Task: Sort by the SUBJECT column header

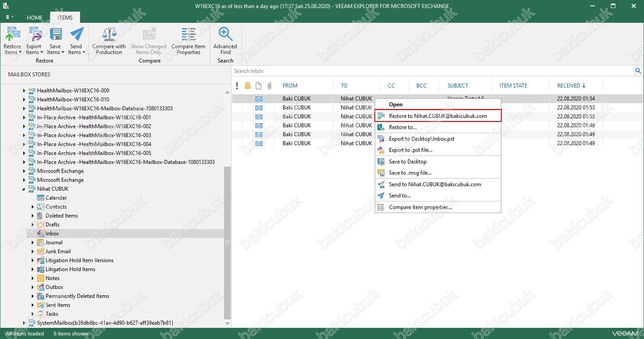Action: [458, 86]
